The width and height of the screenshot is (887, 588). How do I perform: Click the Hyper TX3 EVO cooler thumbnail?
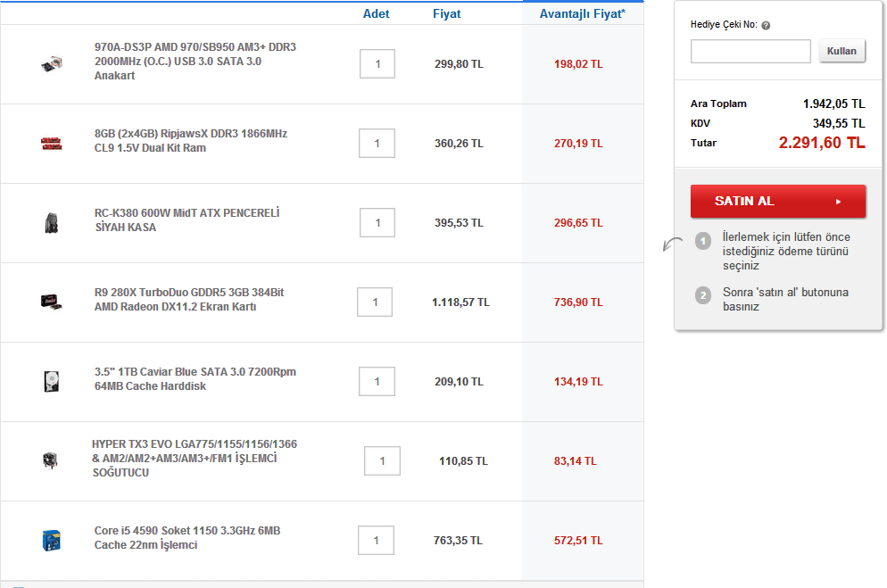pyautogui.click(x=51, y=460)
